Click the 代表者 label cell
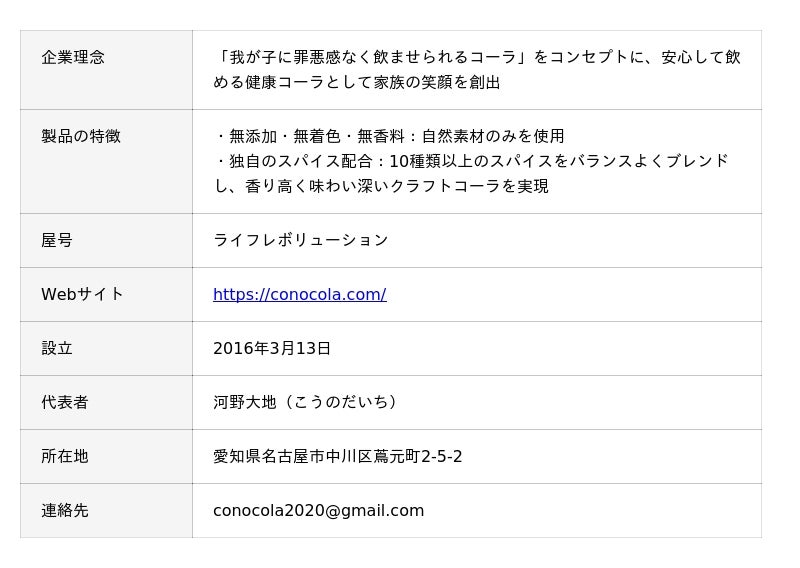This screenshot has height=568, width=800. click(65, 402)
